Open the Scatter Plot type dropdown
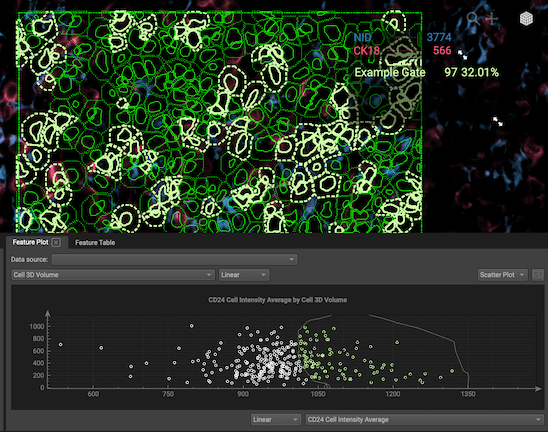The width and height of the screenshot is (548, 432). pos(502,275)
